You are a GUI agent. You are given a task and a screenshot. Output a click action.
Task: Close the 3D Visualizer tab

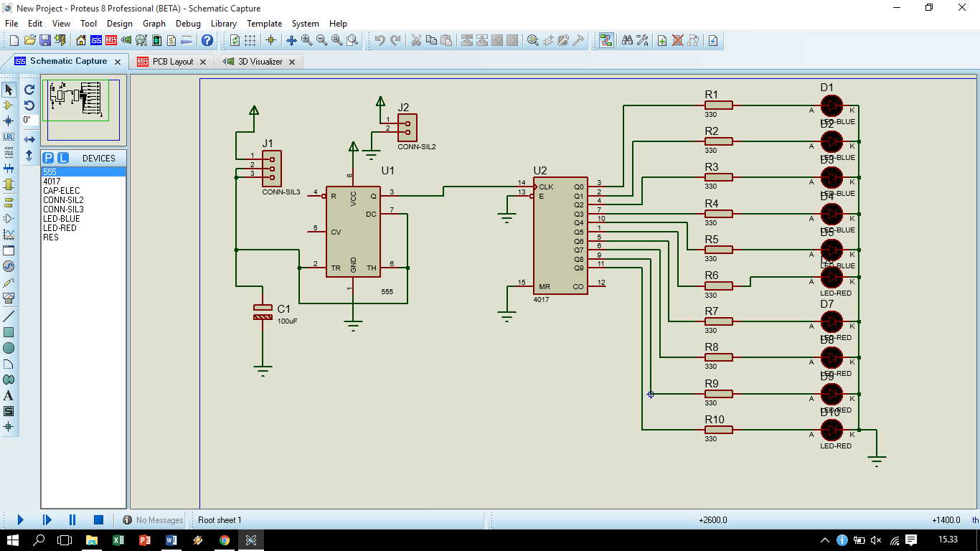coord(292,62)
